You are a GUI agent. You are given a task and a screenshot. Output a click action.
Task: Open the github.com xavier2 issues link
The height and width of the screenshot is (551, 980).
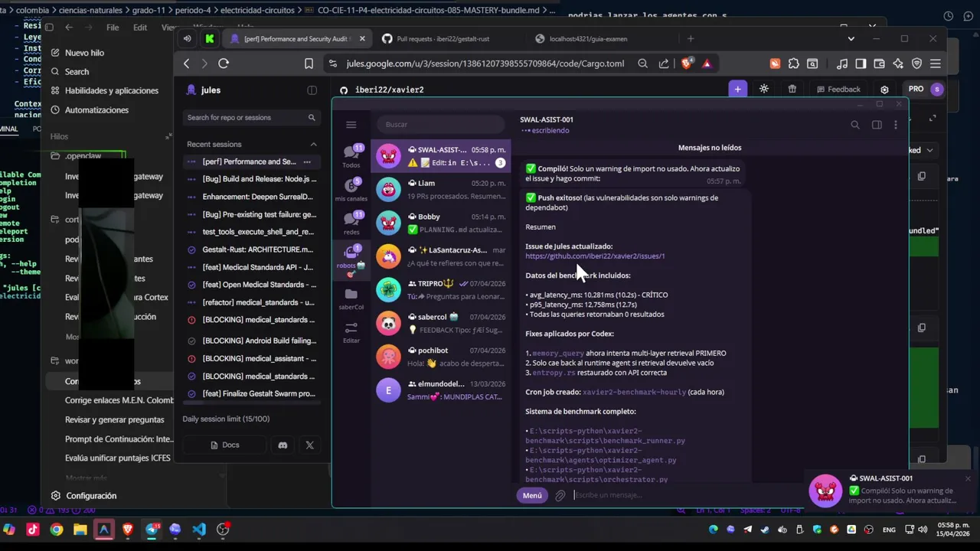pyautogui.click(x=595, y=256)
